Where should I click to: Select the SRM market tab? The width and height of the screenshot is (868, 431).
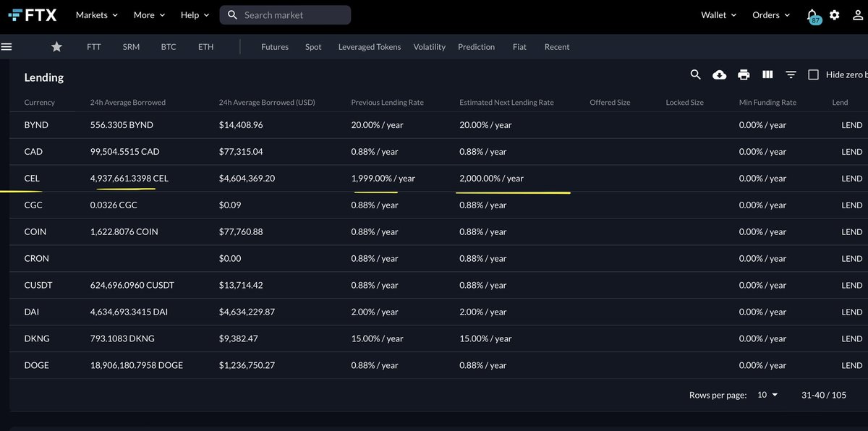pos(131,46)
